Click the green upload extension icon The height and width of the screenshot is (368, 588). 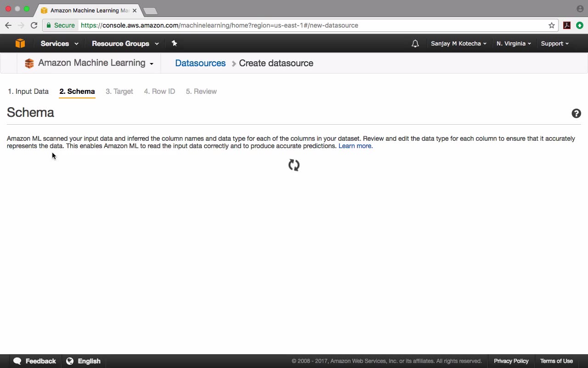coord(580,25)
